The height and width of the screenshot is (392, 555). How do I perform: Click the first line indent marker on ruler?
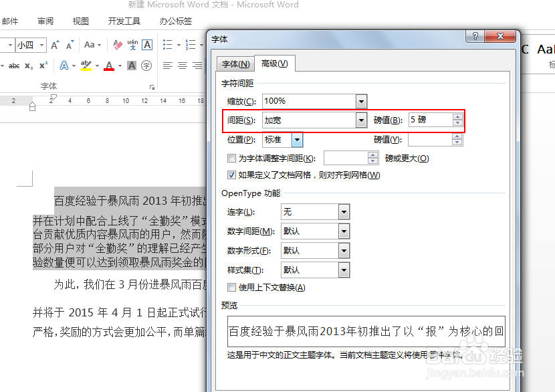[x=53, y=97]
